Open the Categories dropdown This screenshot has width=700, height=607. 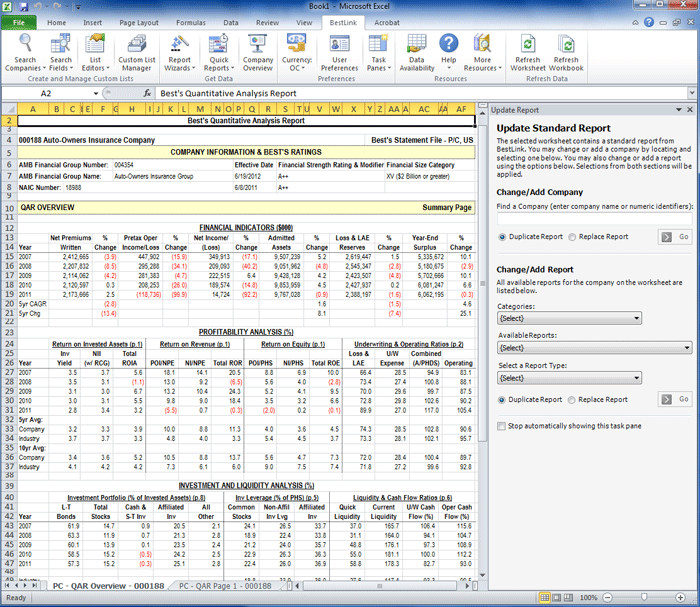click(569, 318)
